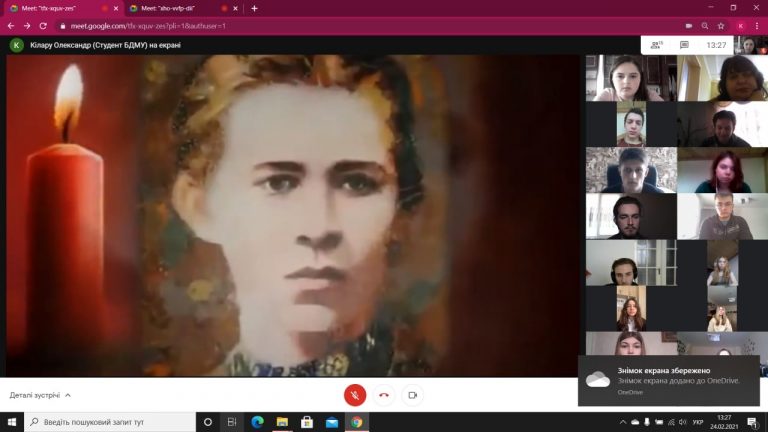The image size is (768, 432).
Task: Open the participants list icon
Action: click(657, 45)
